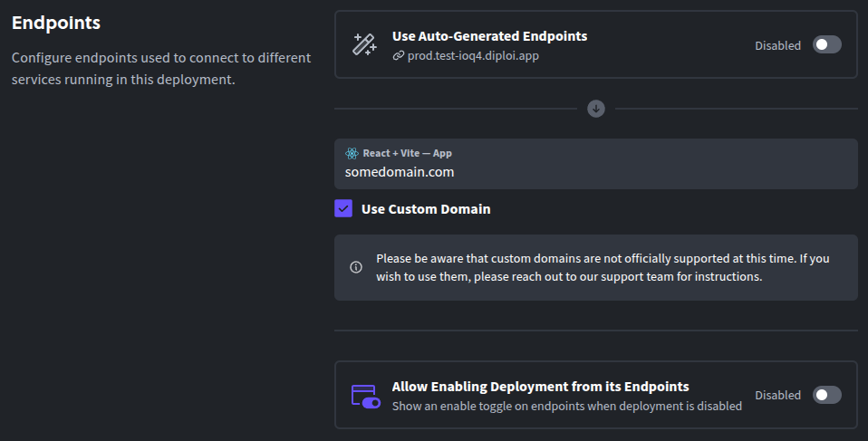Click the magic wand auto-generate icon
This screenshot has width=868, height=441.
(x=365, y=44)
